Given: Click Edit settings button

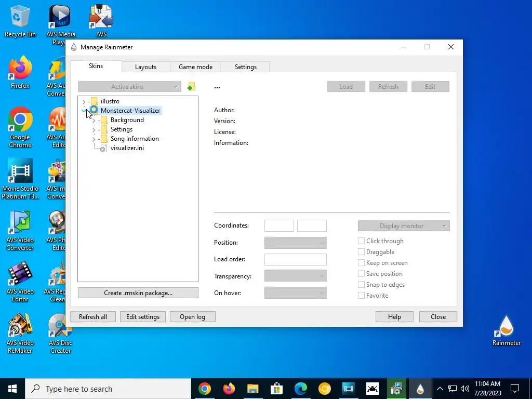Looking at the screenshot, I should (x=143, y=316).
